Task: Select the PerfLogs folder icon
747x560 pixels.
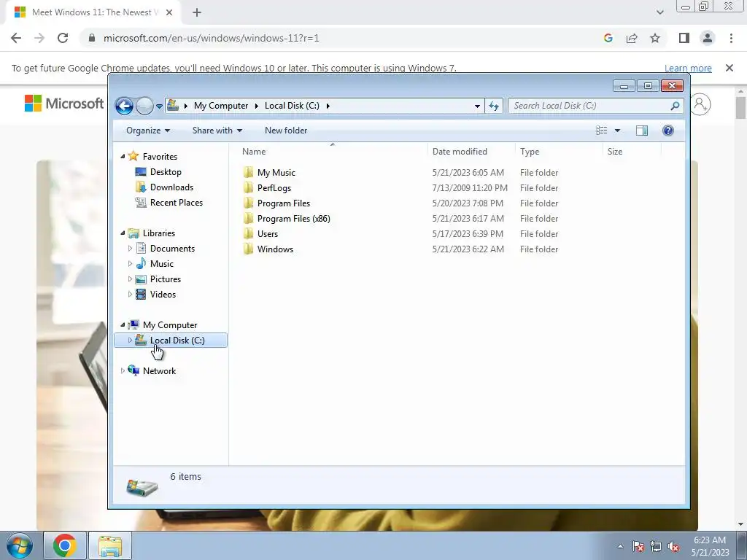Action: click(x=248, y=187)
